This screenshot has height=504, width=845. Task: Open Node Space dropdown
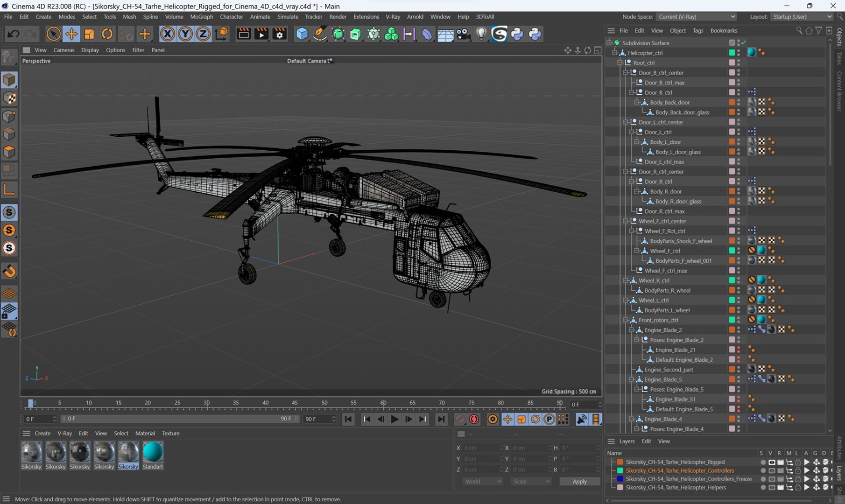(696, 17)
